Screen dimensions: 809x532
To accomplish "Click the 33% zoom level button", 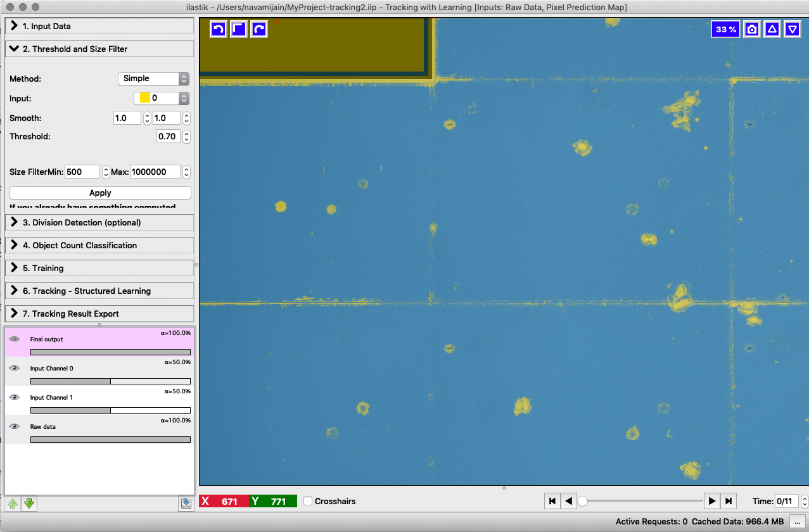I will point(725,28).
